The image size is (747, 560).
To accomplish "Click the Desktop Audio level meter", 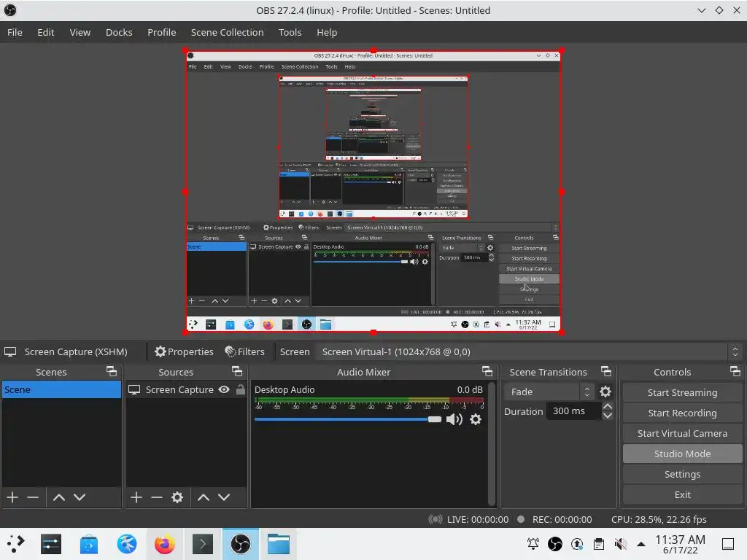I will click(x=369, y=400).
